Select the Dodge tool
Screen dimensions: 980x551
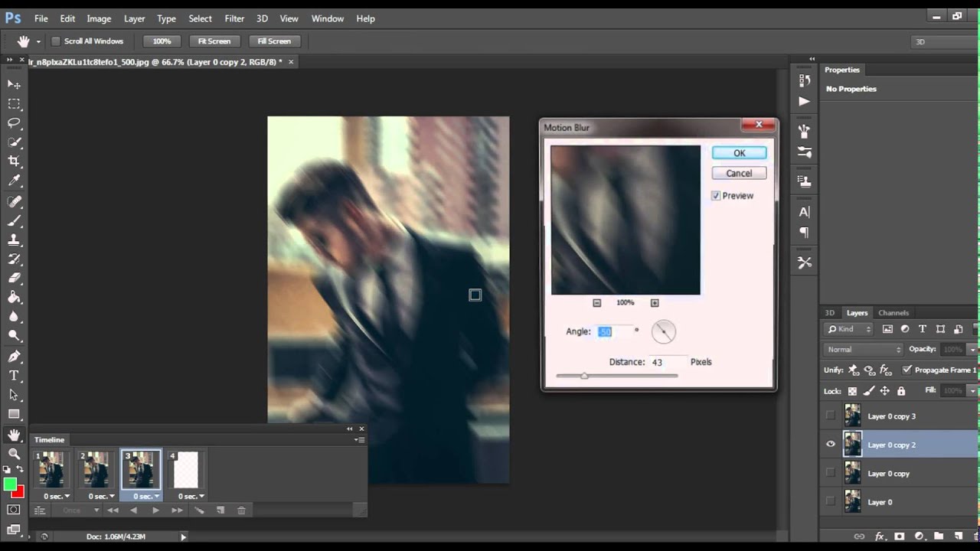point(14,336)
